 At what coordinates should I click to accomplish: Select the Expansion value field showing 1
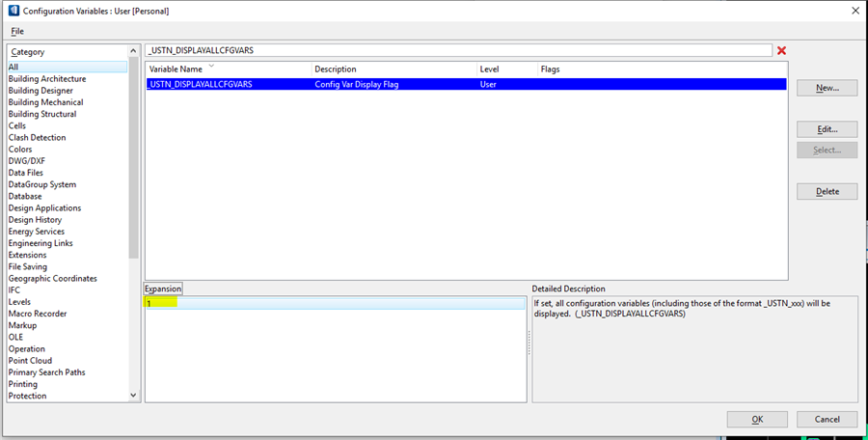pos(336,304)
